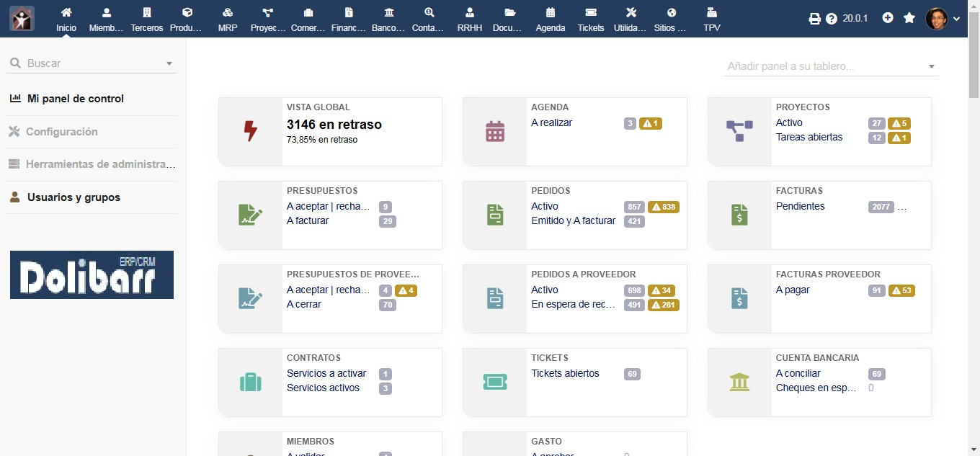Click the Tickets widget ticket icon
The image size is (980, 456).
click(x=495, y=382)
